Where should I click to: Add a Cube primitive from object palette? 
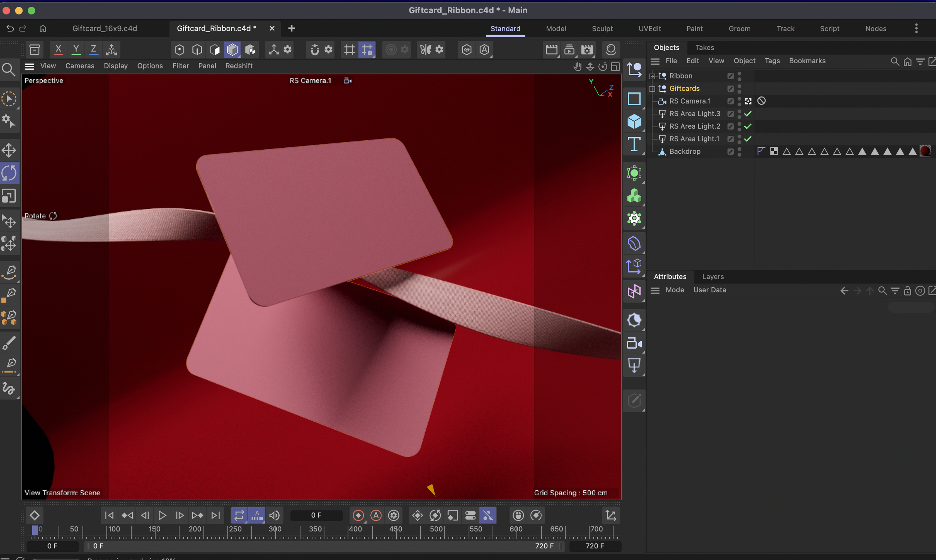(634, 122)
